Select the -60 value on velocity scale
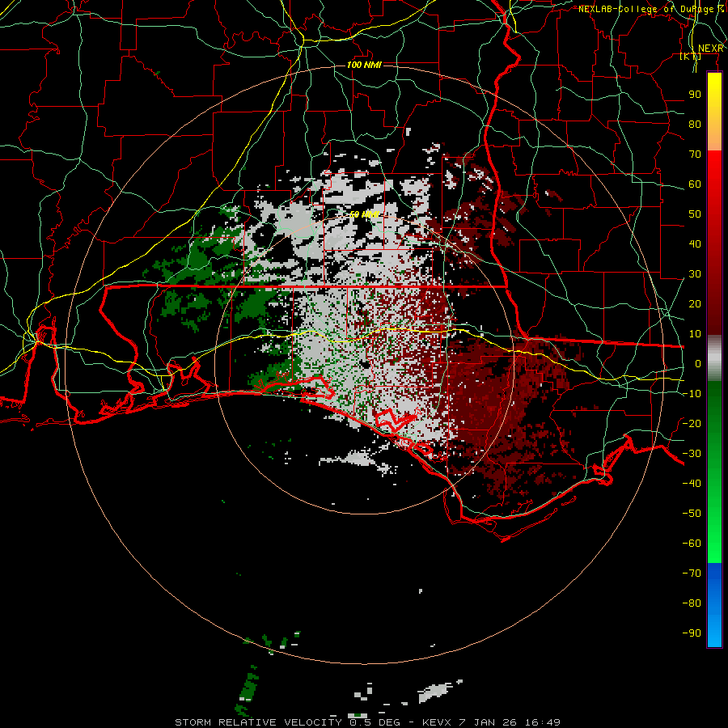The height and width of the screenshot is (728, 728). point(692,544)
